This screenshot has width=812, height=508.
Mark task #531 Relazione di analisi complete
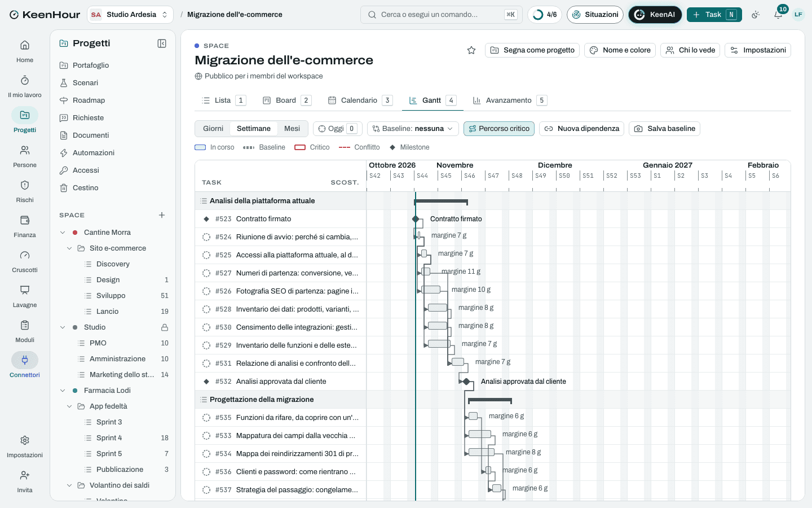click(206, 364)
